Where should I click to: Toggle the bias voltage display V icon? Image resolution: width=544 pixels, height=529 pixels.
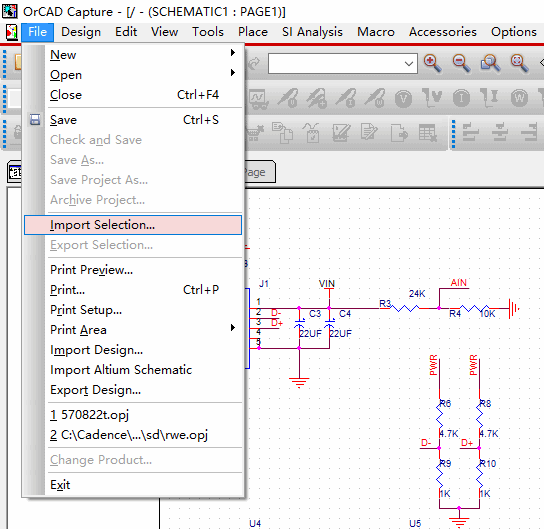tap(403, 99)
